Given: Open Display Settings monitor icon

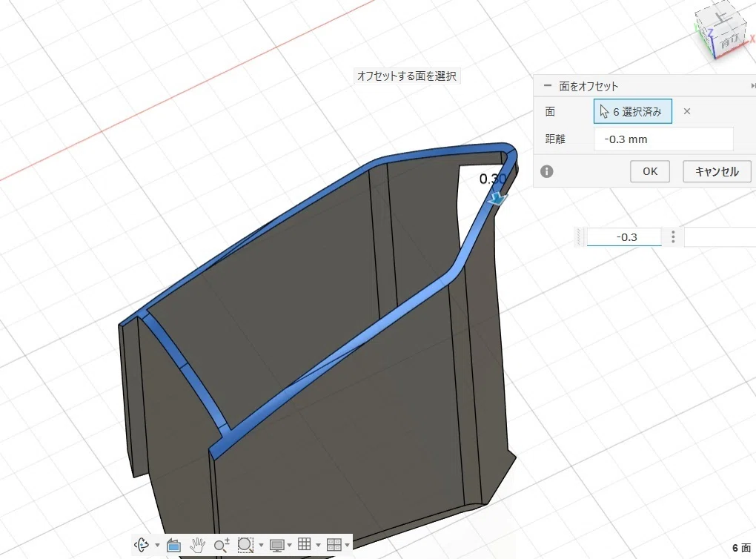Looking at the screenshot, I should [276, 546].
